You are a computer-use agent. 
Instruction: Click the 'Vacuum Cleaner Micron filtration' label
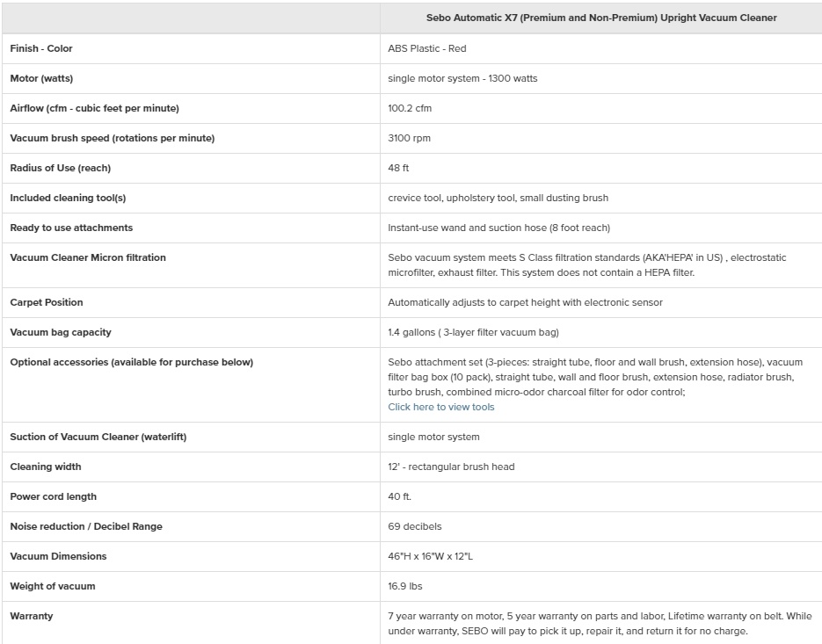[88, 257]
